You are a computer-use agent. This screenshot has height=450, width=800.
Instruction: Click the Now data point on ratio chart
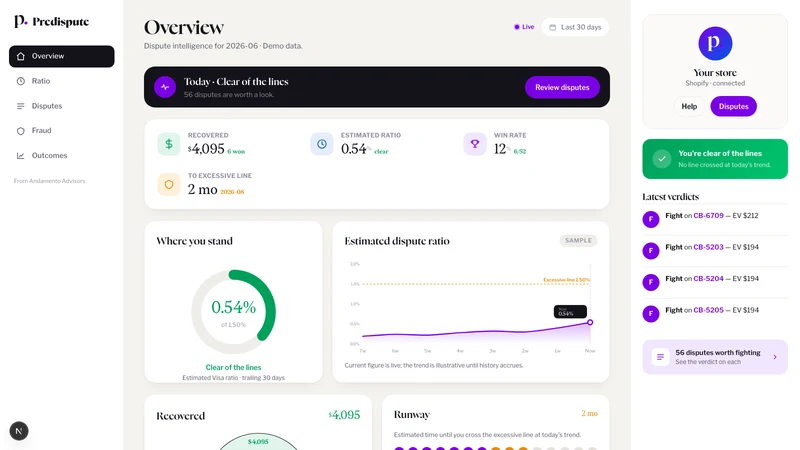590,322
